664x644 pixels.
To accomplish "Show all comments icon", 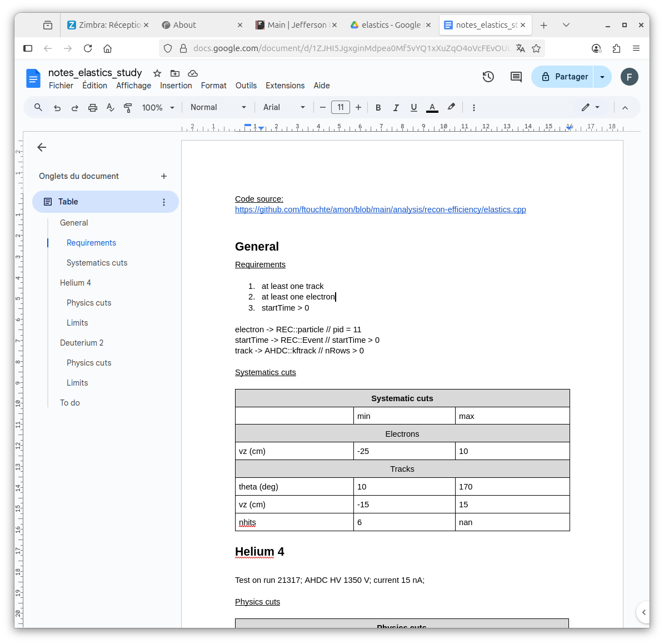I will (516, 77).
